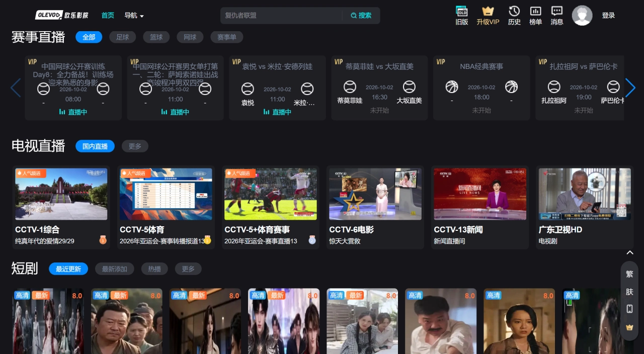This screenshot has width=644, height=354.
Task: Click the tennis ball icon beside 袁悦
Action: pyautogui.click(x=248, y=89)
